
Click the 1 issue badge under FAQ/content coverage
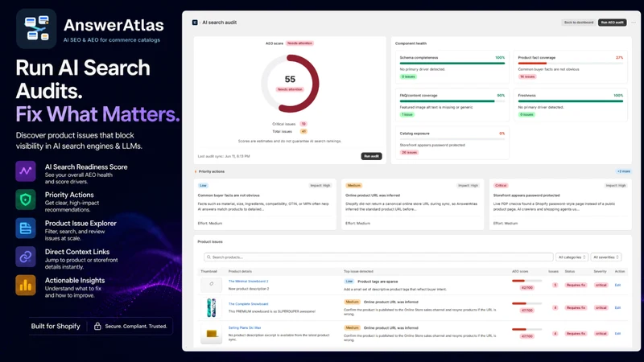tap(407, 114)
